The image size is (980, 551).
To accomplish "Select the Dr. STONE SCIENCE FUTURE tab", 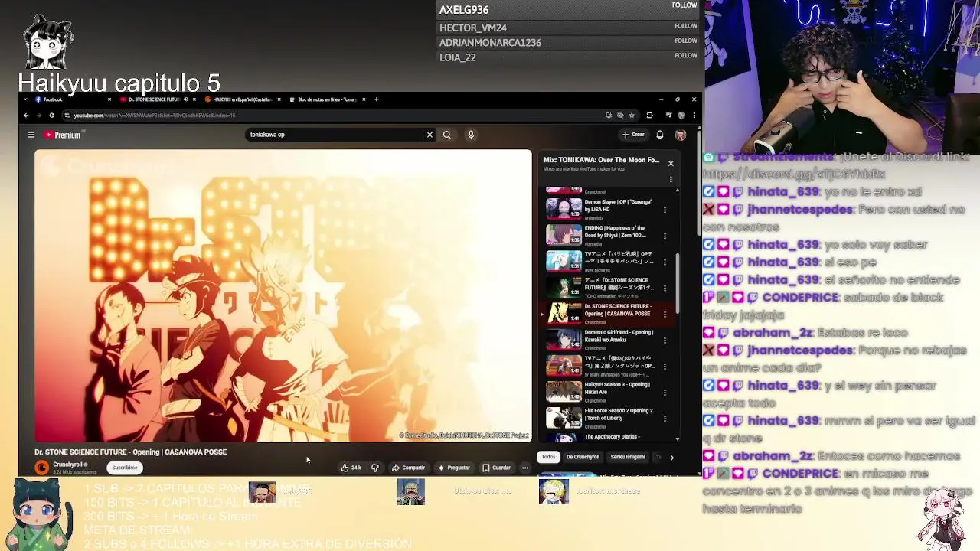I will pos(157,99).
